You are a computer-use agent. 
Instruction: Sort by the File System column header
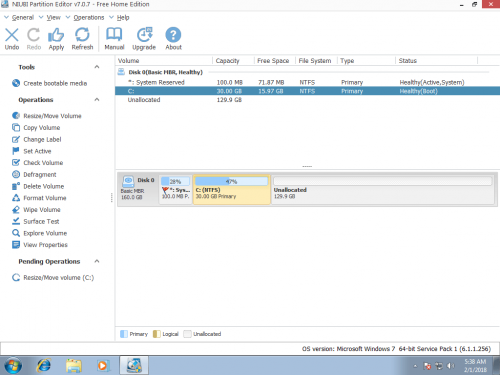pos(316,61)
